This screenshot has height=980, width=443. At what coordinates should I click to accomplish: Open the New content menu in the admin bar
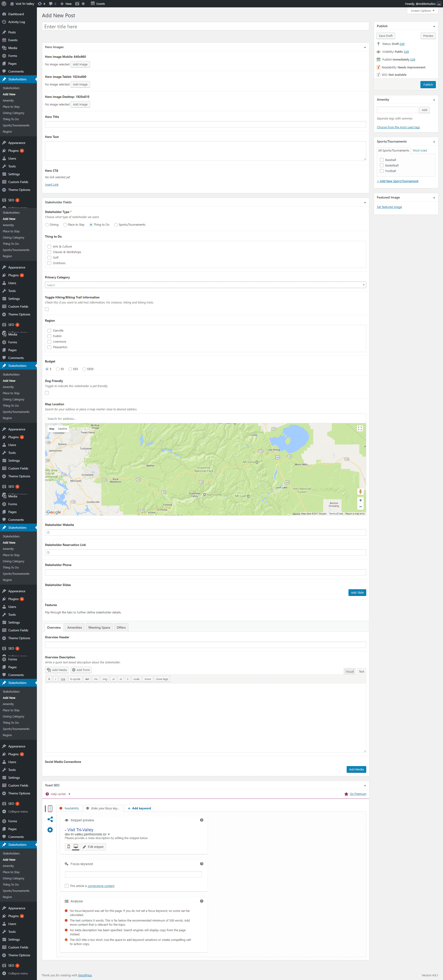(x=66, y=4)
